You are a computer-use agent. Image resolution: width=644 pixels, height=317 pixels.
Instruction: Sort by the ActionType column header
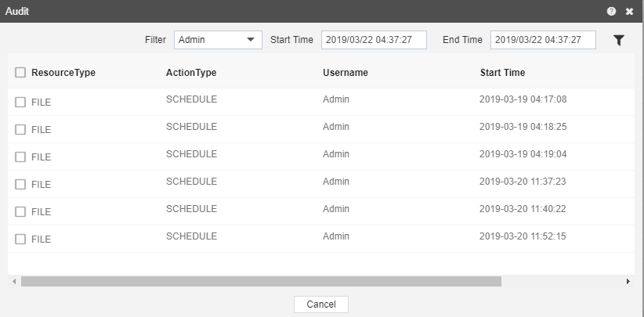[191, 73]
